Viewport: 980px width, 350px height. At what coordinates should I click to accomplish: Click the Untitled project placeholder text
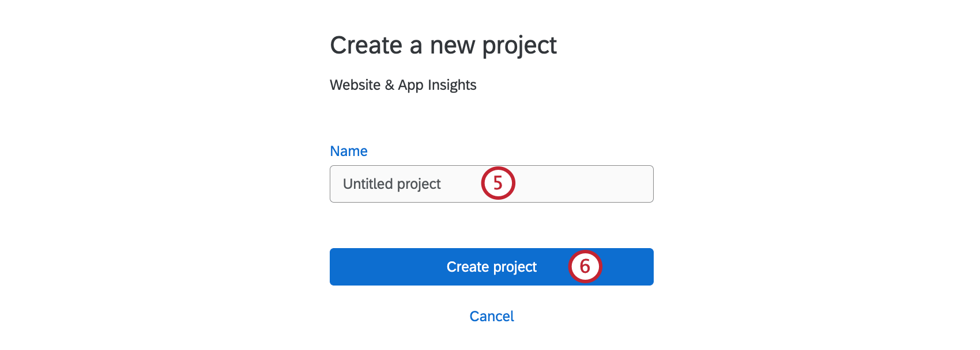pos(391,184)
